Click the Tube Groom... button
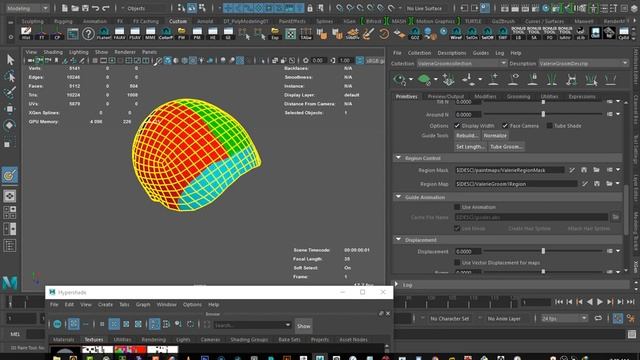 click(506, 147)
